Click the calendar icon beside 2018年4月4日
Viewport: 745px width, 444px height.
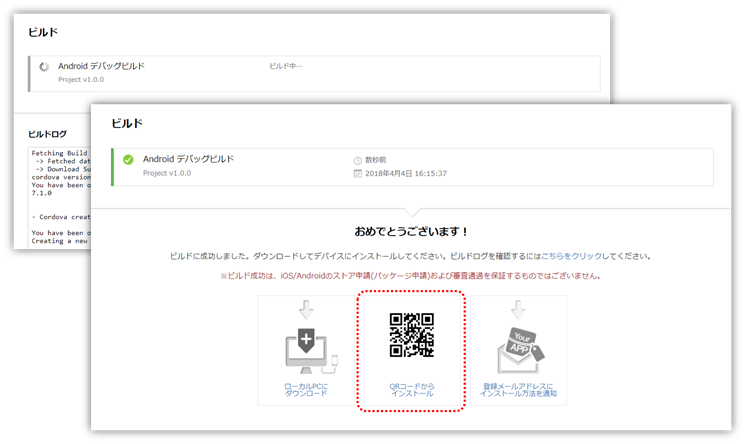358,174
